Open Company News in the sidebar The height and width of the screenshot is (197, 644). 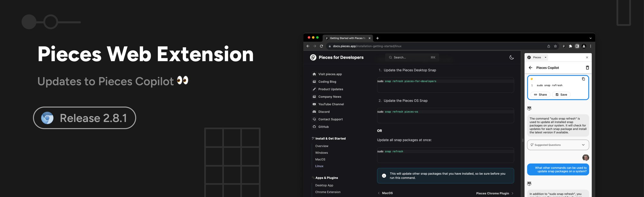pyautogui.click(x=330, y=97)
